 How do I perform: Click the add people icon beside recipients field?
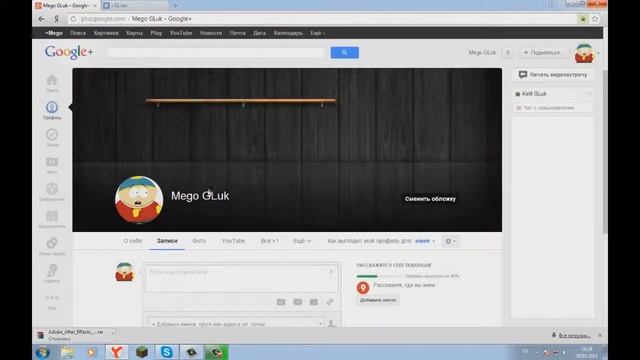coord(331,324)
